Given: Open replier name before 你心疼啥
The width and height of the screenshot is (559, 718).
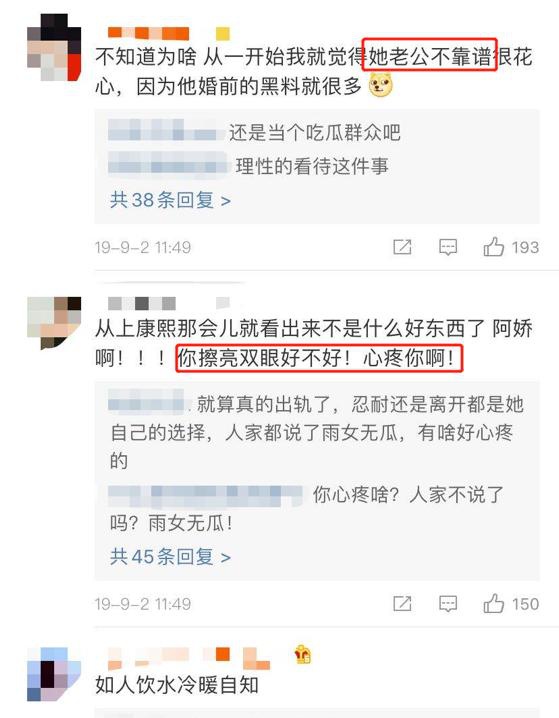Looking at the screenshot, I should coord(206,496).
